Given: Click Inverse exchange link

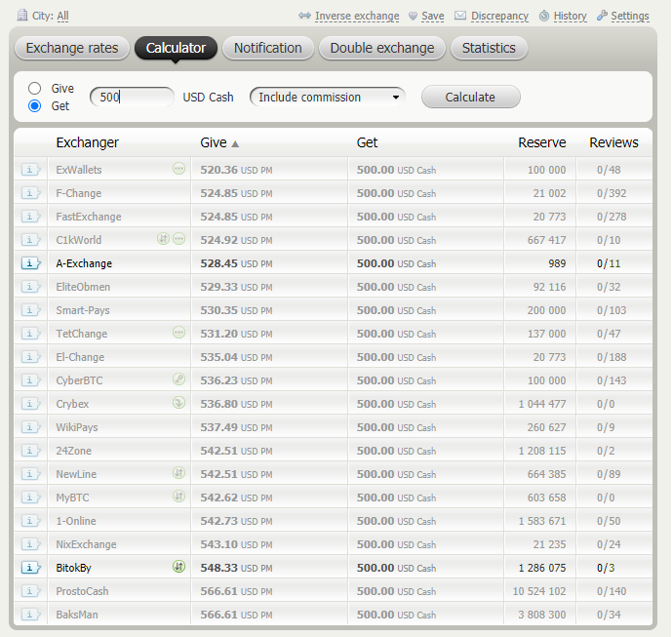Looking at the screenshot, I should 357,16.
